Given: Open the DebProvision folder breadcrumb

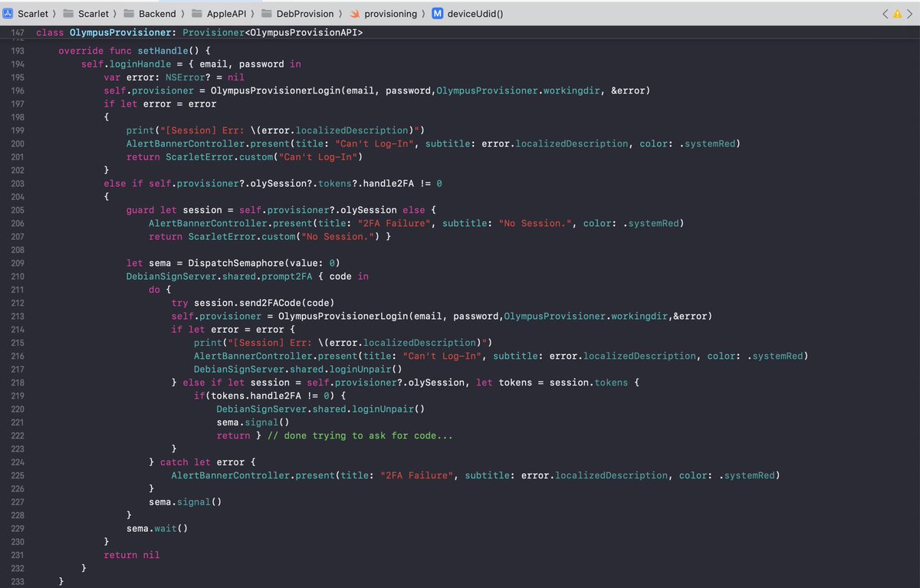Looking at the screenshot, I should point(297,14).
